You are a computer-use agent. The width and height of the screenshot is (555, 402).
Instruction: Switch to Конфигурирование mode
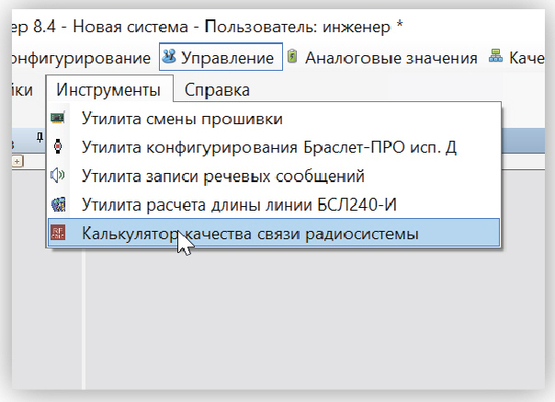click(81, 58)
